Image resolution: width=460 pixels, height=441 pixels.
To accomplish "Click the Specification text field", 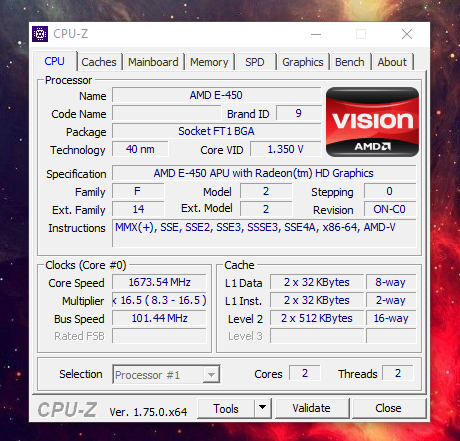I will point(264,173).
